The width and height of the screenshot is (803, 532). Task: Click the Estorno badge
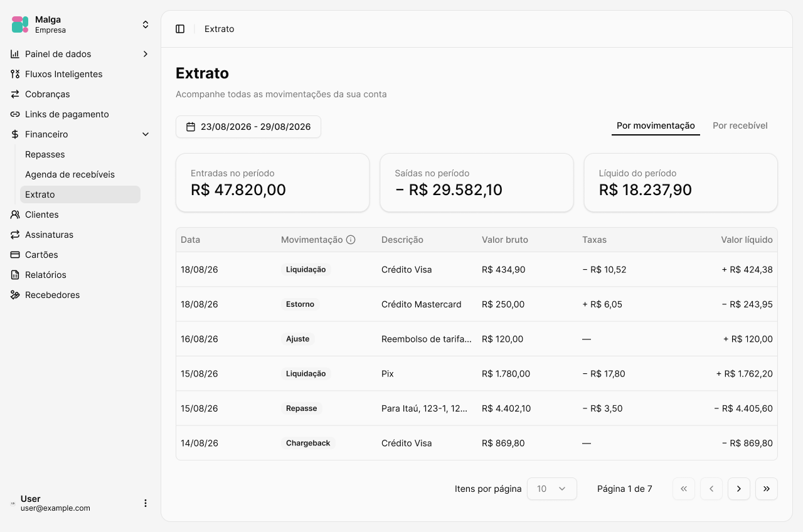tap(300, 304)
